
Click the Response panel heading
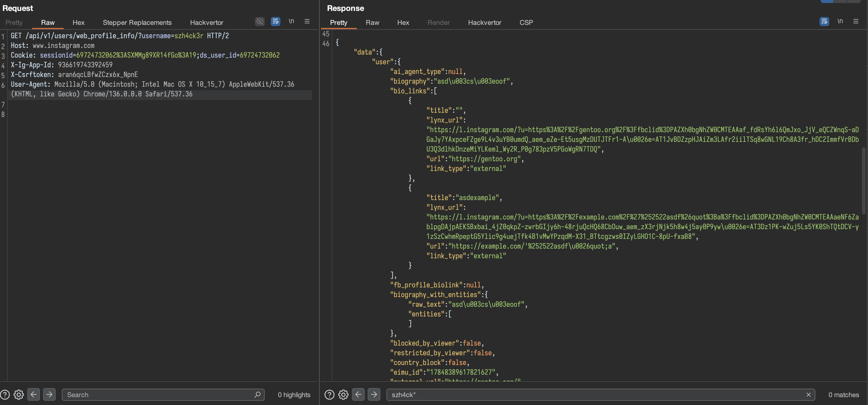click(x=345, y=8)
